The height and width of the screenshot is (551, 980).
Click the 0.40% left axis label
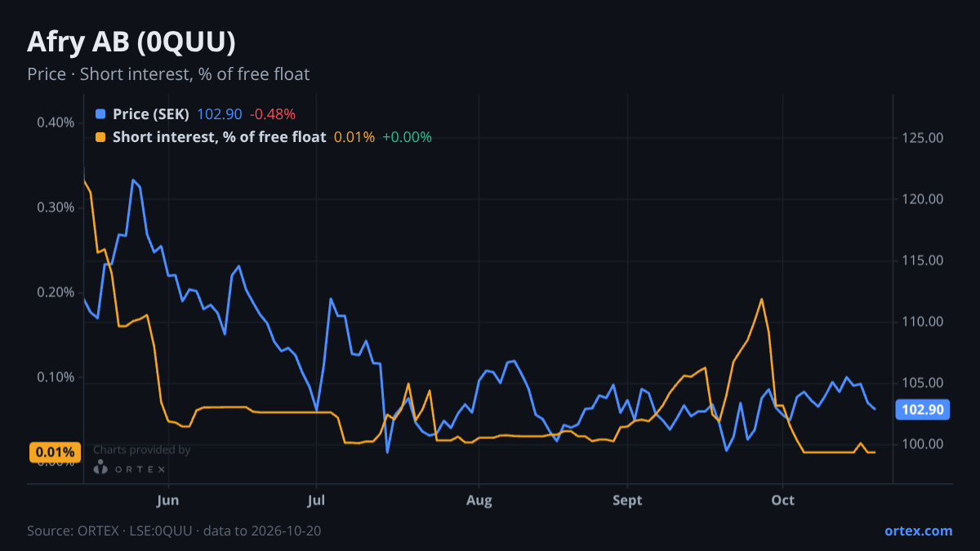(x=56, y=122)
